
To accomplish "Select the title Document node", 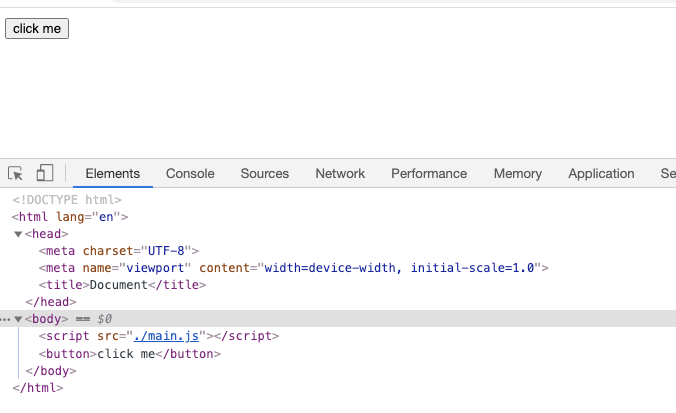I will (x=122, y=285).
